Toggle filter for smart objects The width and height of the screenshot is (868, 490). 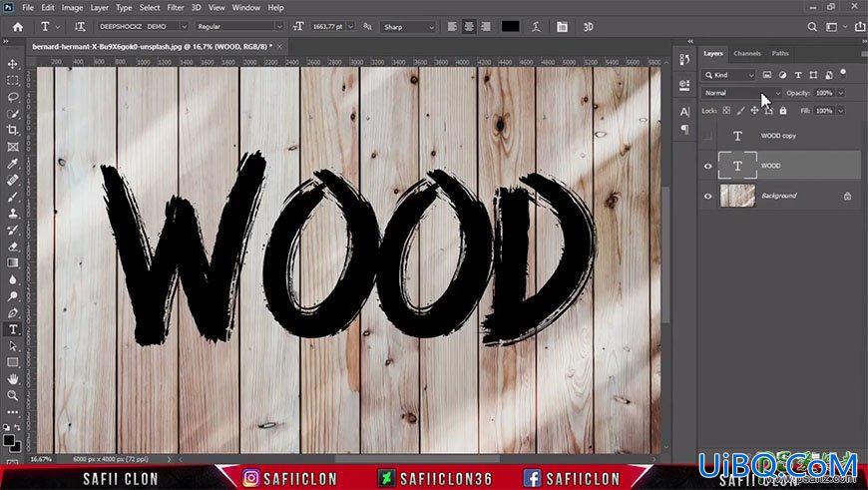(x=829, y=75)
